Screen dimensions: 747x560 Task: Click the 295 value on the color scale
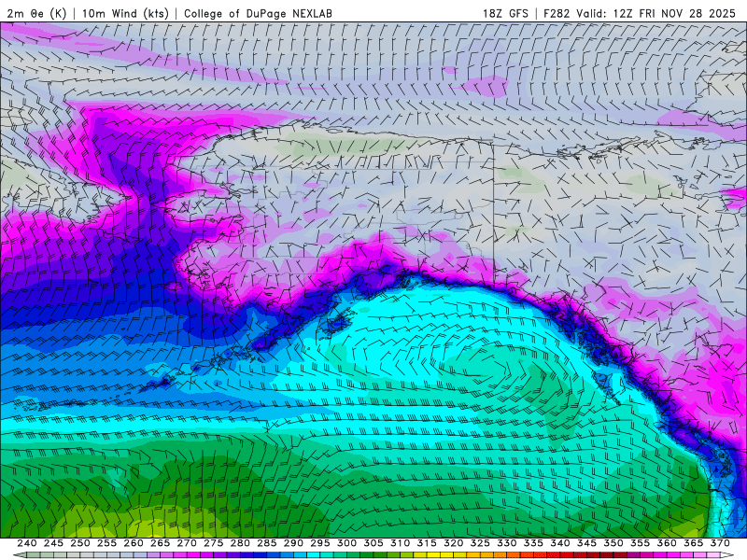[320, 543]
